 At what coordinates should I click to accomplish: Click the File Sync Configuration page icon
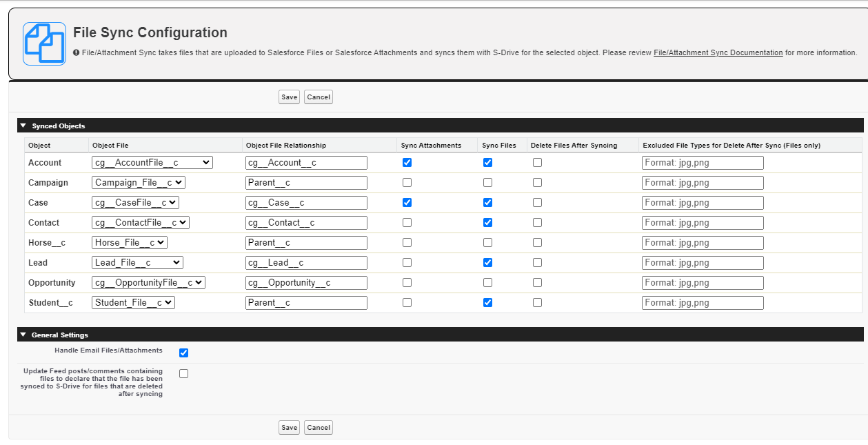[x=44, y=43]
